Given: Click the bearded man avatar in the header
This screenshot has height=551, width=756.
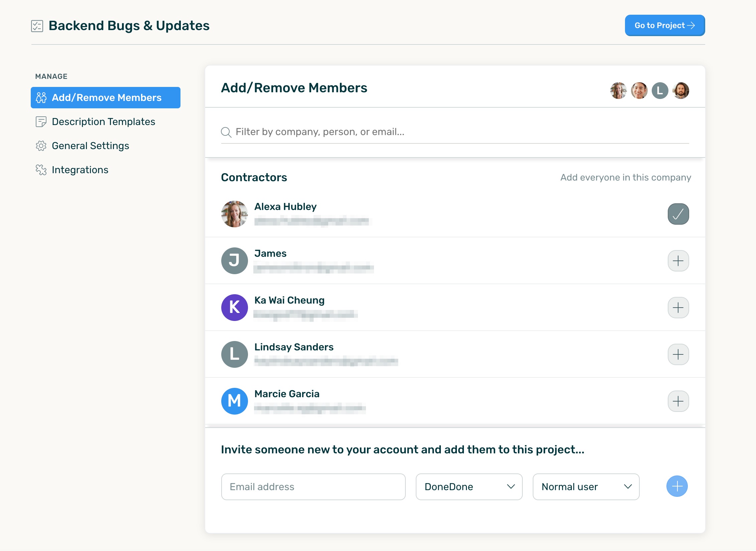Looking at the screenshot, I should click(x=680, y=91).
